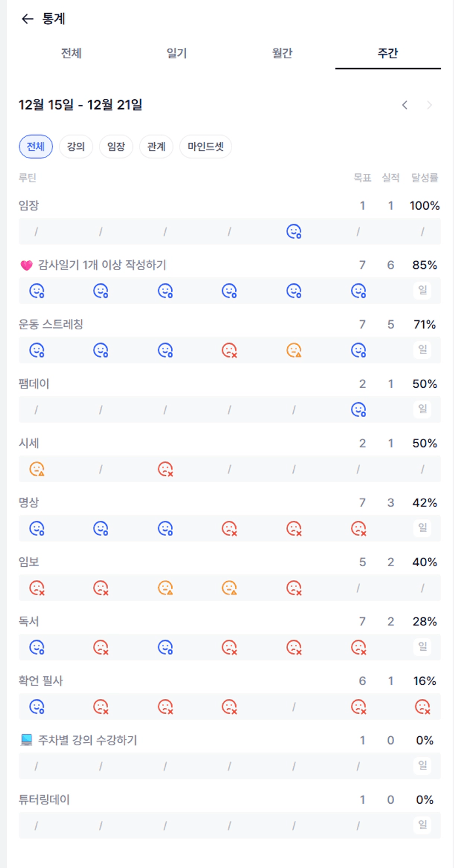
Task: Click the laptop icon beside 주차별 강의 수강하기
Action: [26, 740]
